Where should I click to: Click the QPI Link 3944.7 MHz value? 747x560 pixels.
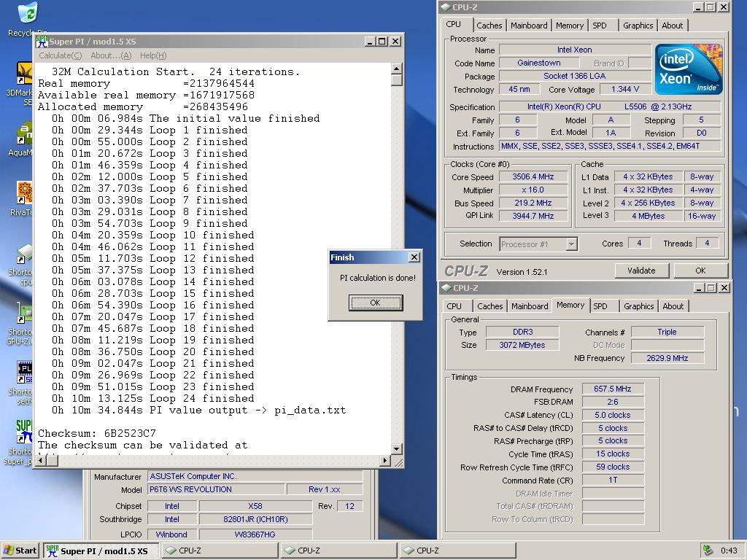coord(533,216)
